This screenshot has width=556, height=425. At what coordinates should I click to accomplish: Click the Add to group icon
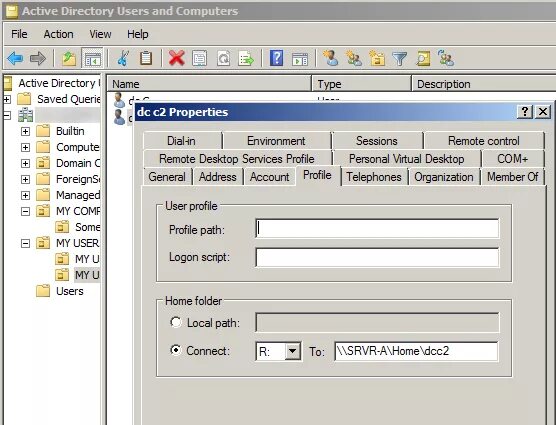[446, 58]
